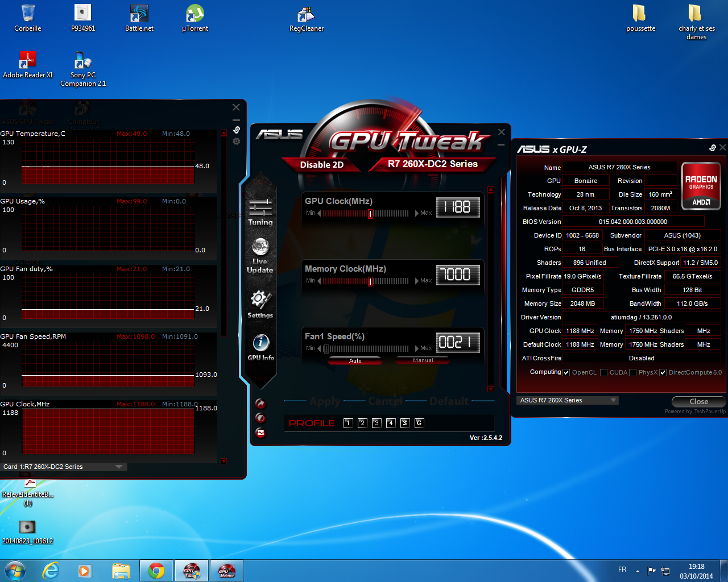This screenshot has height=582, width=728.
Task: Click the Windows Start button
Action: 15,571
